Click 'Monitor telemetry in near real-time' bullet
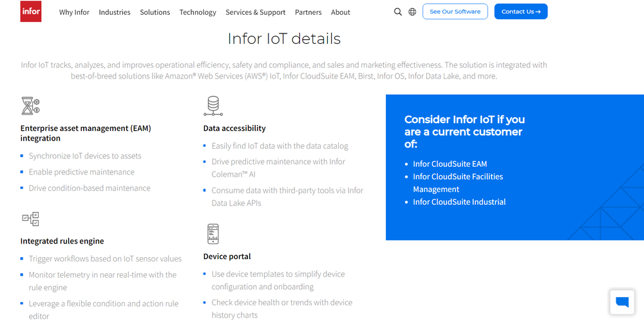 pyautogui.click(x=102, y=281)
